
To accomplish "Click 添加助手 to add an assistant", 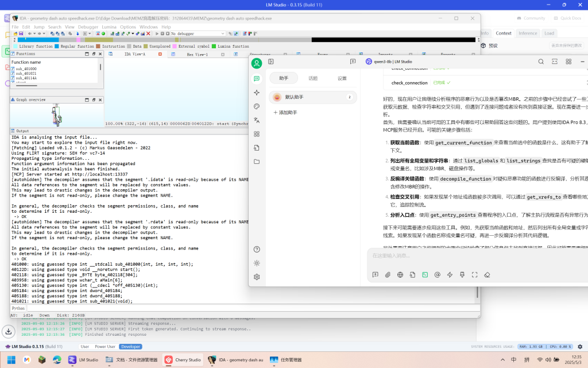I will coord(285,113).
